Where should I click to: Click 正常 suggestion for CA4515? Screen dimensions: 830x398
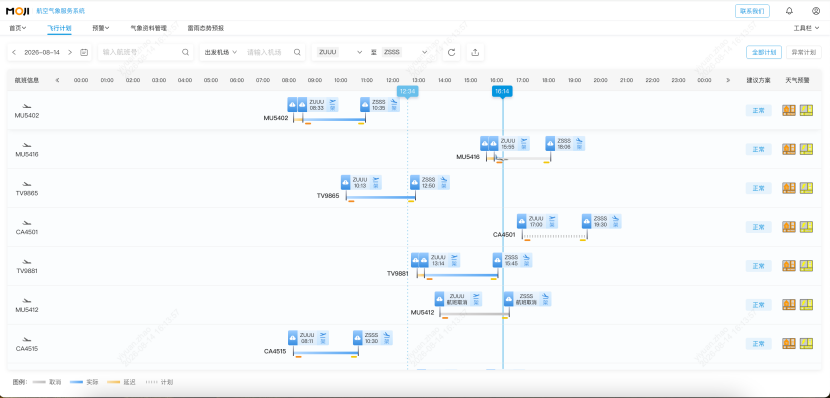[759, 343]
